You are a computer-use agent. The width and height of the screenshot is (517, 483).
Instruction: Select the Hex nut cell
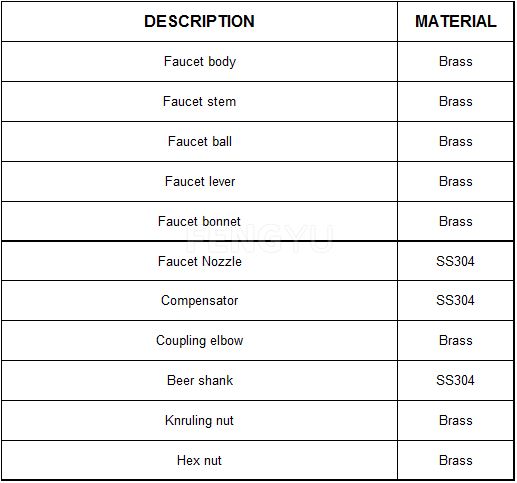pos(199,461)
